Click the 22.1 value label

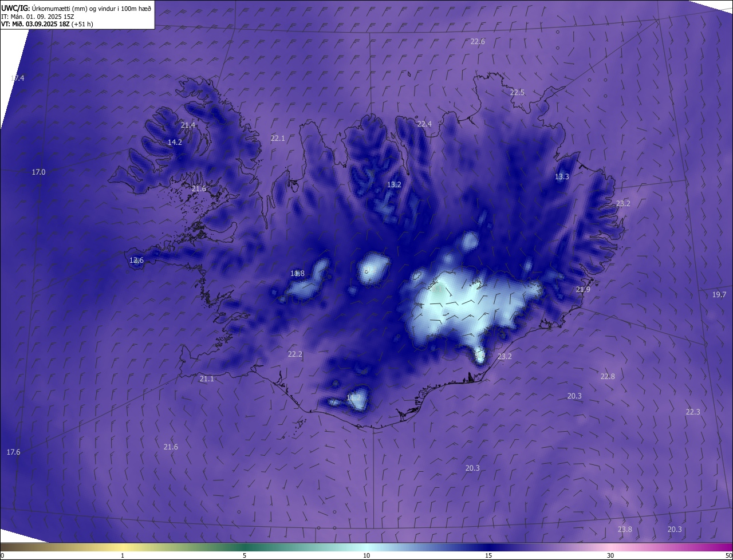pyautogui.click(x=278, y=138)
